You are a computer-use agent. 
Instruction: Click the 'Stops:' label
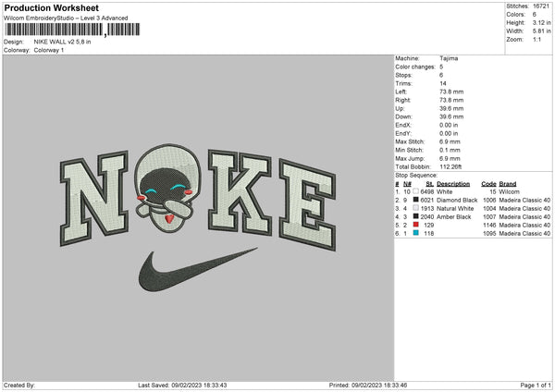pos(404,75)
